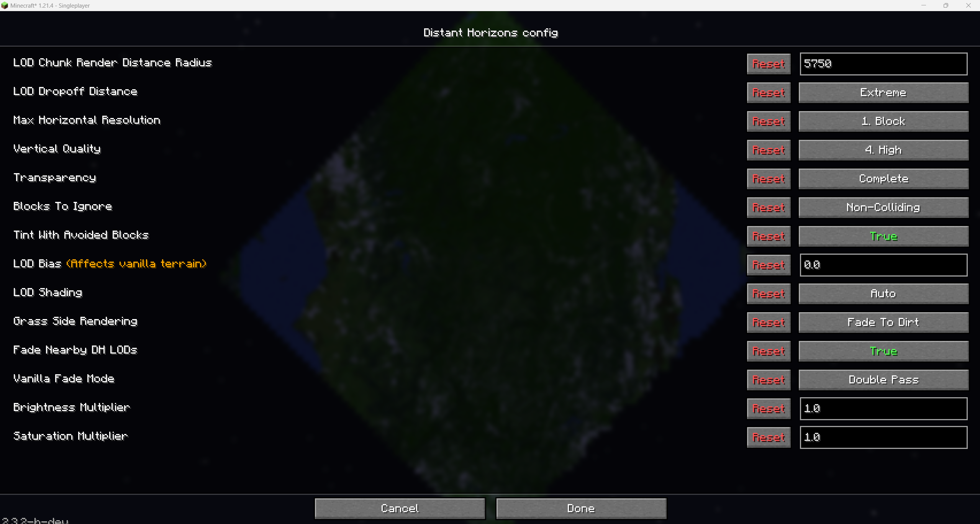Screen dimensions: 980x524
Task: Click the LOD Chunk Render Distance Radius field
Action: (883, 64)
